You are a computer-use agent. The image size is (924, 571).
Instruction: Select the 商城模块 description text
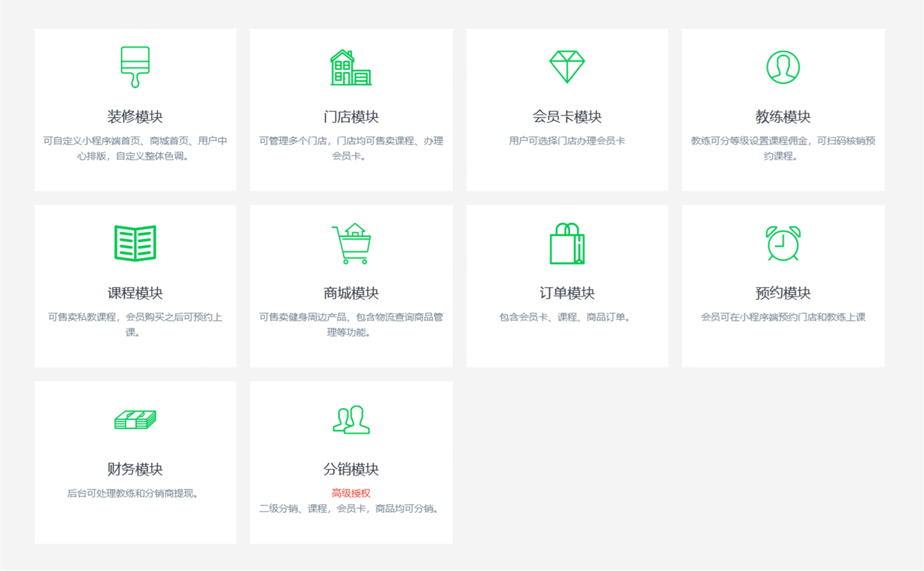pos(351,325)
